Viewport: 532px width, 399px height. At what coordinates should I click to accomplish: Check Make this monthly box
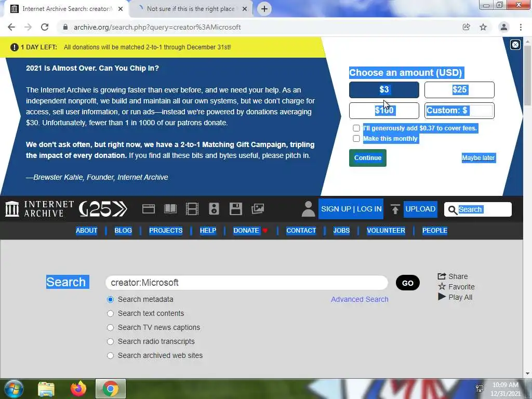pos(356,138)
